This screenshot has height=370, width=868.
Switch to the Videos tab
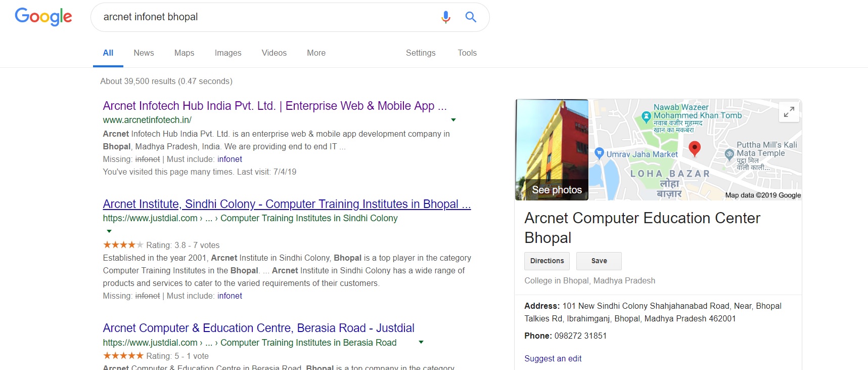[274, 53]
